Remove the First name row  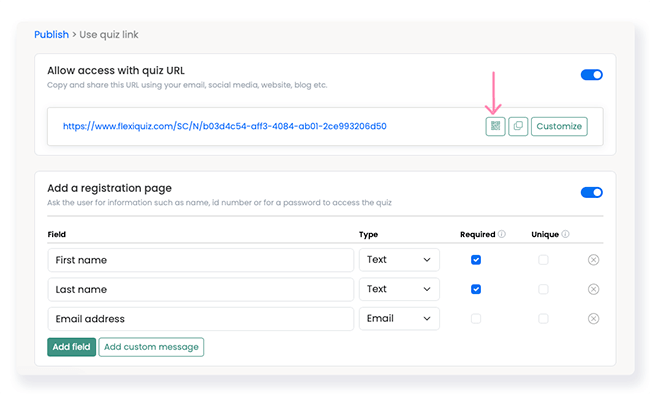594,260
